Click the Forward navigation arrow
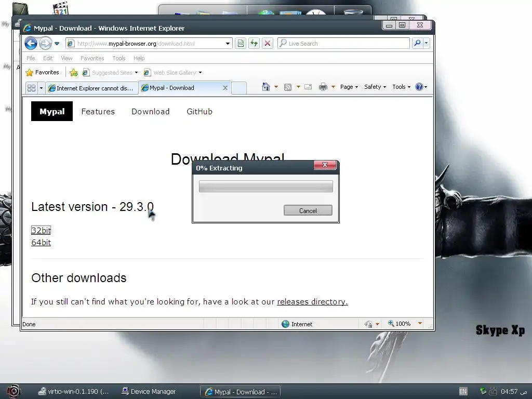The image size is (532, 399). (45, 44)
